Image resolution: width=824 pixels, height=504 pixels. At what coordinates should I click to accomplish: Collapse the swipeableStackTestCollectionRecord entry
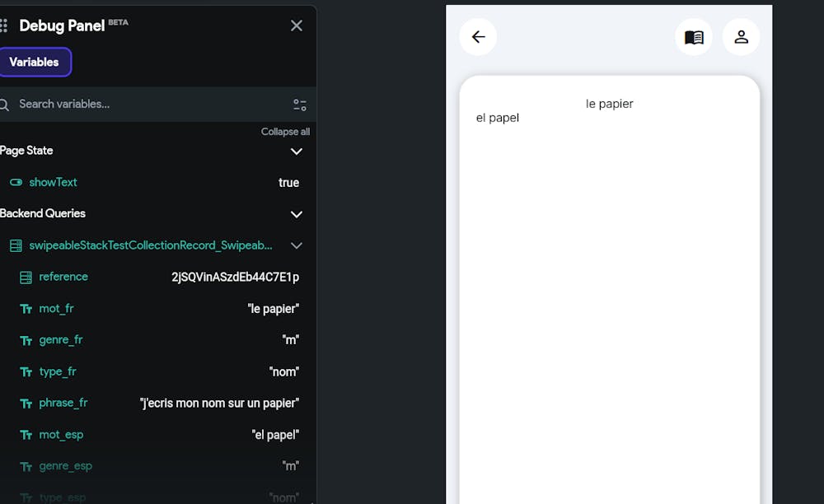click(296, 245)
